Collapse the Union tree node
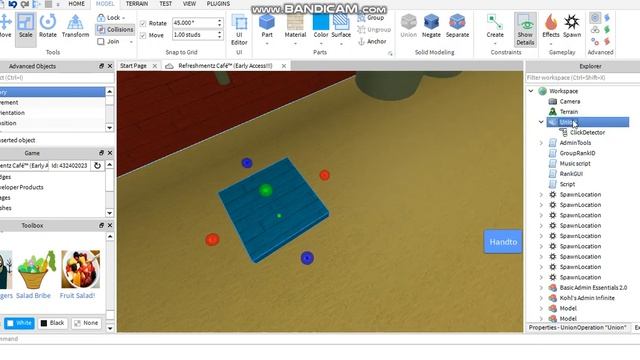This screenshot has width=640, height=360. point(541,122)
